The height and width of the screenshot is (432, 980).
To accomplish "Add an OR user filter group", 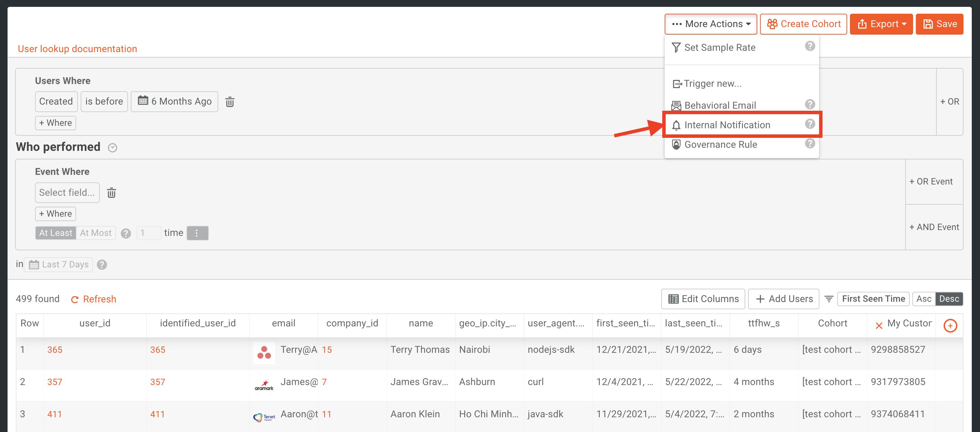I will tap(949, 101).
